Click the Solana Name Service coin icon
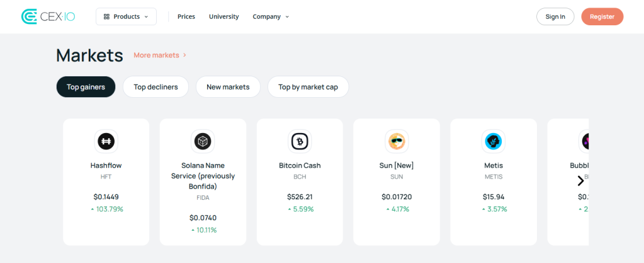Screen dimensions: 644x263 pos(203,141)
